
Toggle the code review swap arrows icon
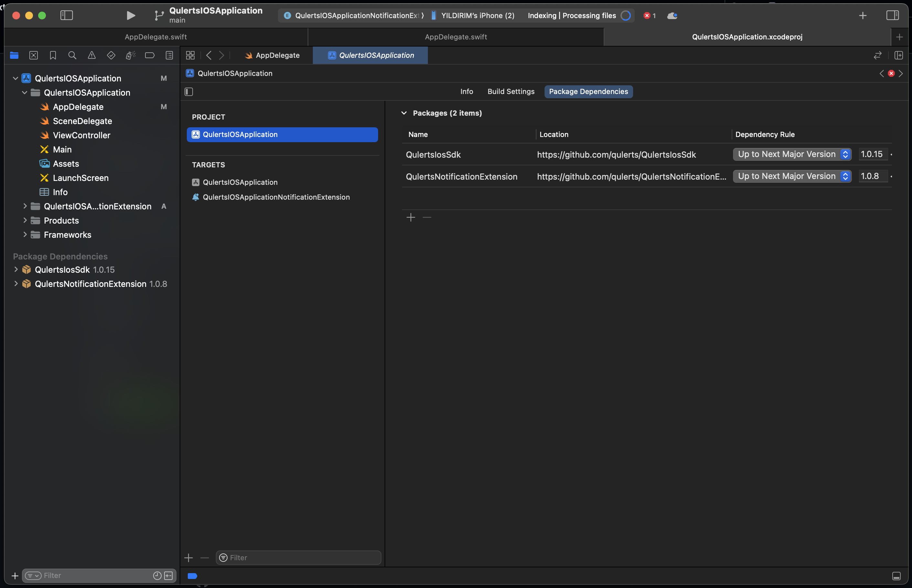877,55
